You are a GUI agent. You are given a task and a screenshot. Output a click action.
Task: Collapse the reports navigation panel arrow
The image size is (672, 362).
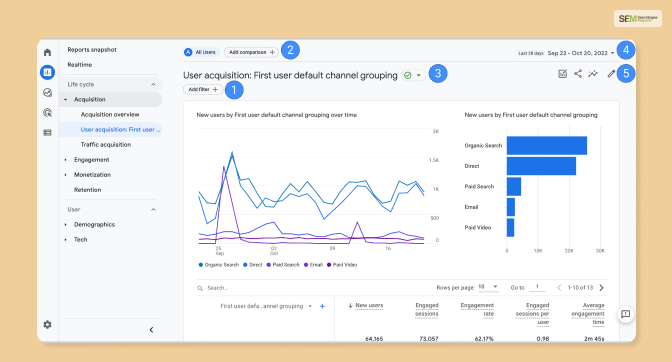(151, 329)
